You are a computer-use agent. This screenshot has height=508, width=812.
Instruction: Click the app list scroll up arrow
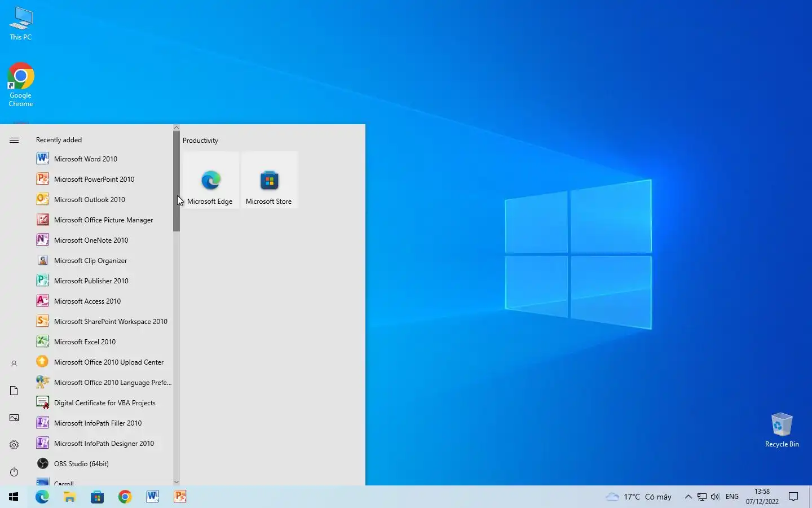point(176,128)
